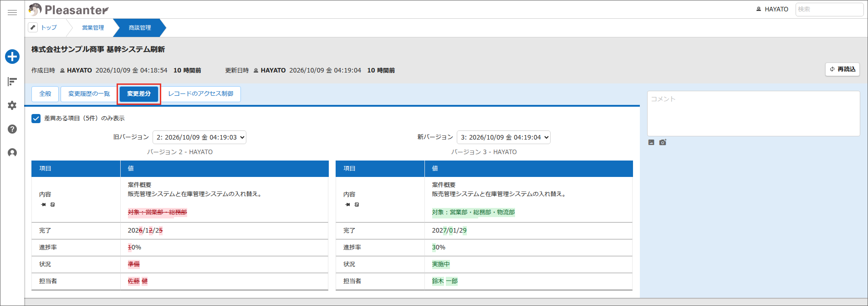Image resolution: width=868 pixels, height=306 pixels.
Task: Click the old 完了 date 2026/12/25
Action: 145,231
